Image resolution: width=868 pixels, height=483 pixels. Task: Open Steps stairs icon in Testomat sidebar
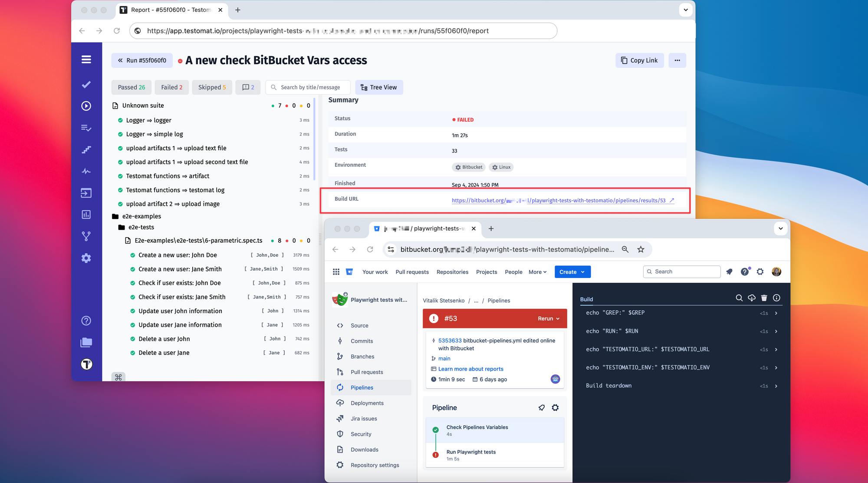[86, 150]
